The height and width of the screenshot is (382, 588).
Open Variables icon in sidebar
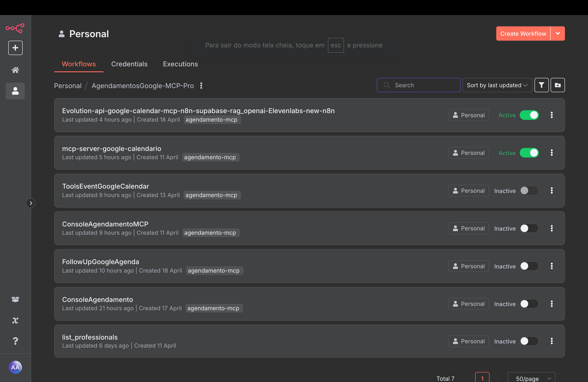point(15,320)
